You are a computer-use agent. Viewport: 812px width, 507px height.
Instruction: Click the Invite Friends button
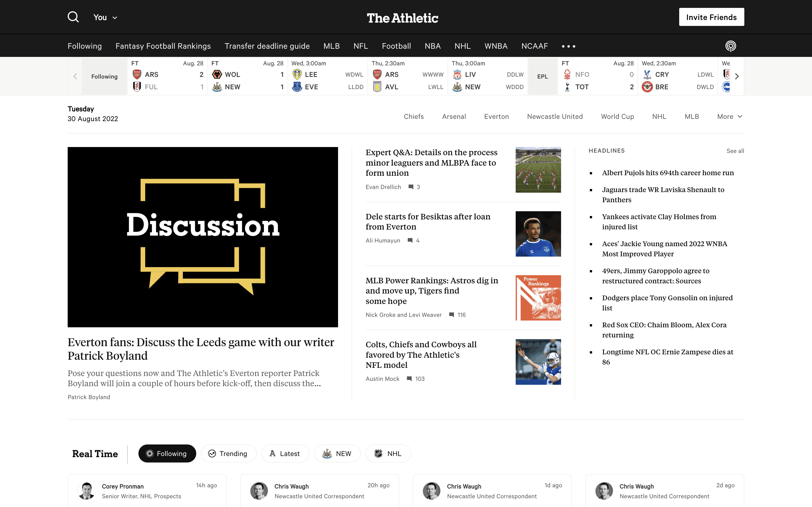point(711,17)
